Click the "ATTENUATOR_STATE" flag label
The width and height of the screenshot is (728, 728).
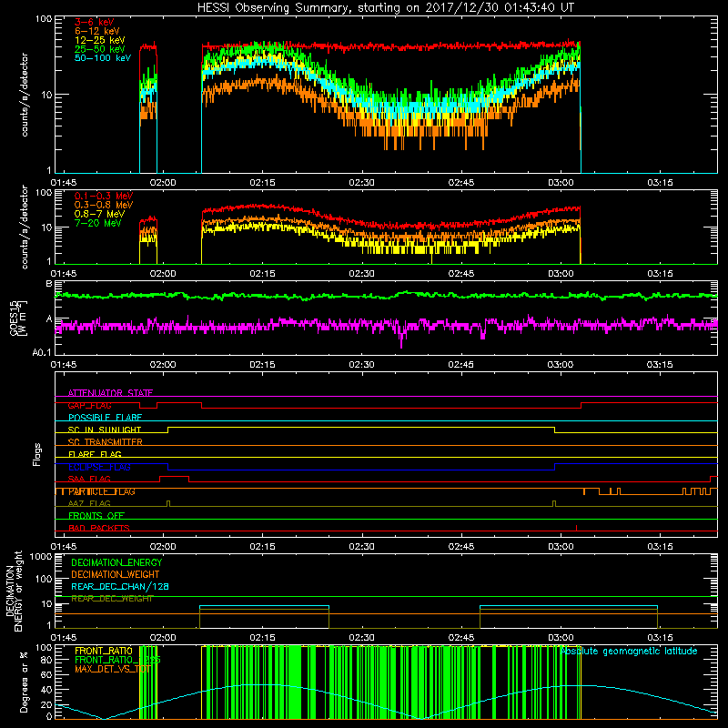click(110, 393)
